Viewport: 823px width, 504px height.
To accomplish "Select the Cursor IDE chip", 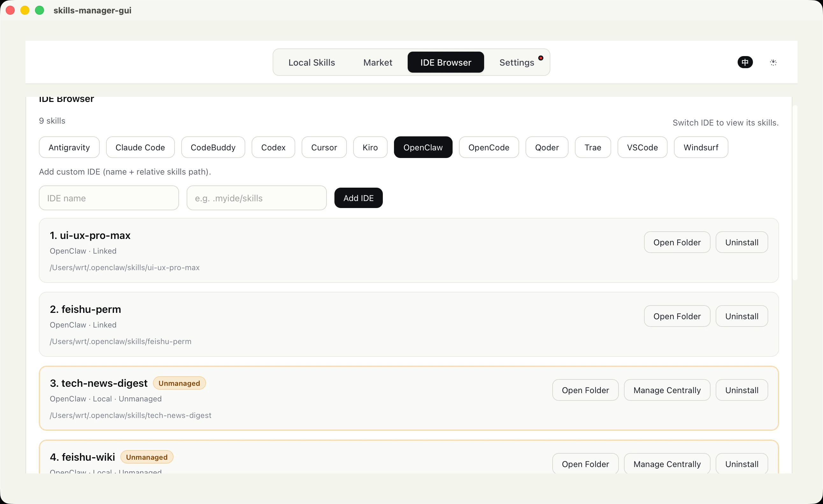I will tap(324, 147).
